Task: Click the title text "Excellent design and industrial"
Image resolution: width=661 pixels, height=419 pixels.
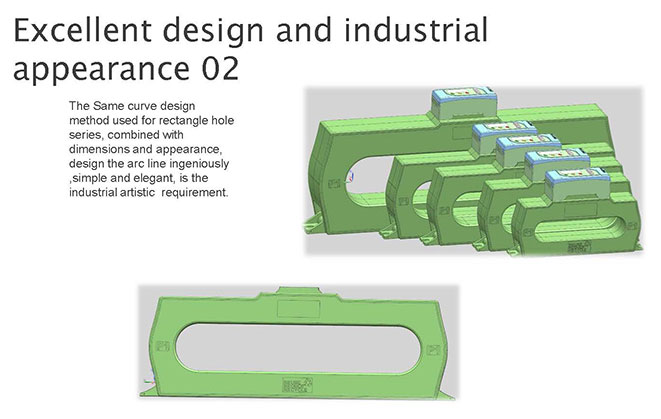Action: tap(249, 30)
